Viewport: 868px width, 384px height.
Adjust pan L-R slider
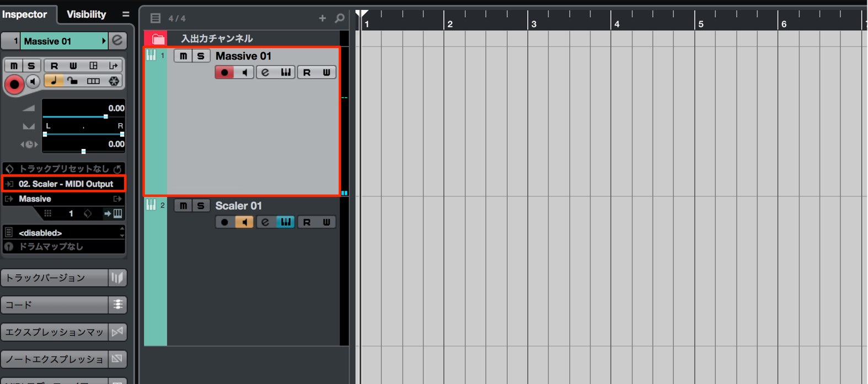(83, 134)
